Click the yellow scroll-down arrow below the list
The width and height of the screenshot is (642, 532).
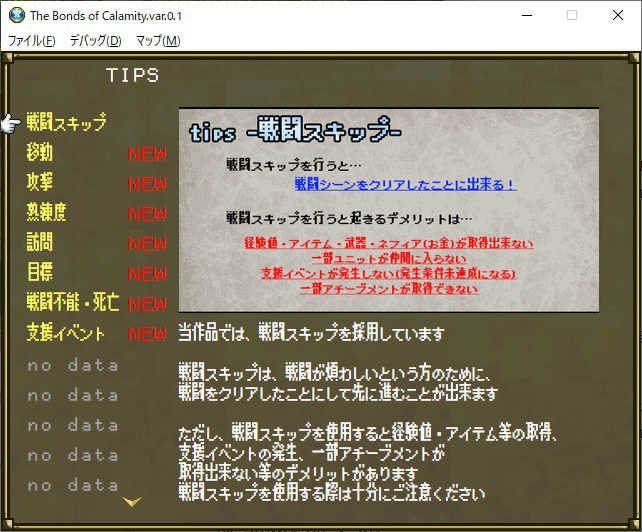[x=132, y=501]
